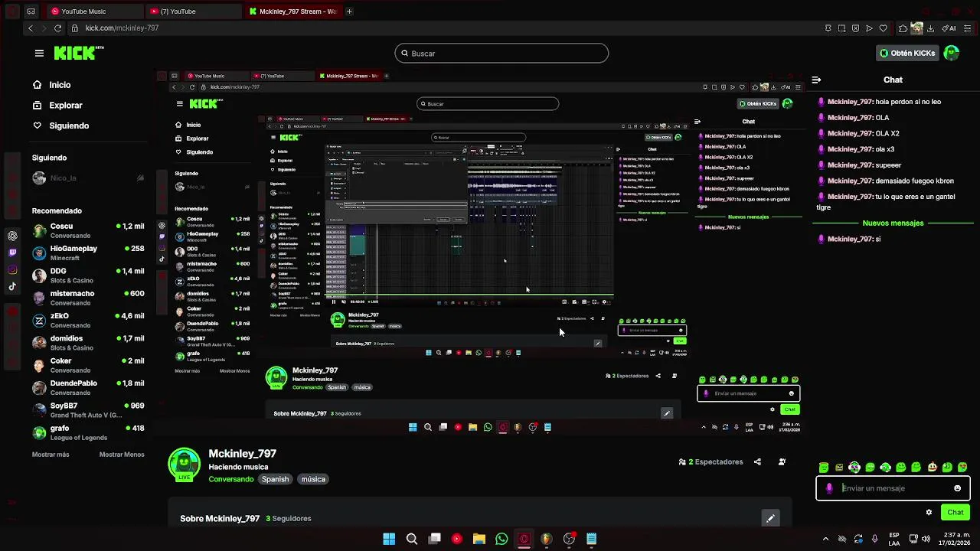Show hidden system tray icons
The height and width of the screenshot is (551, 980).
tap(825, 539)
